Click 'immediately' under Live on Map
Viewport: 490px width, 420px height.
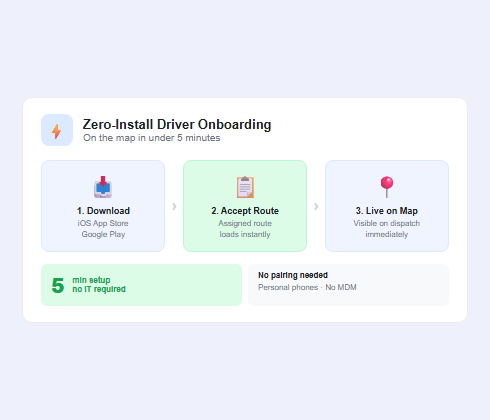pos(387,234)
